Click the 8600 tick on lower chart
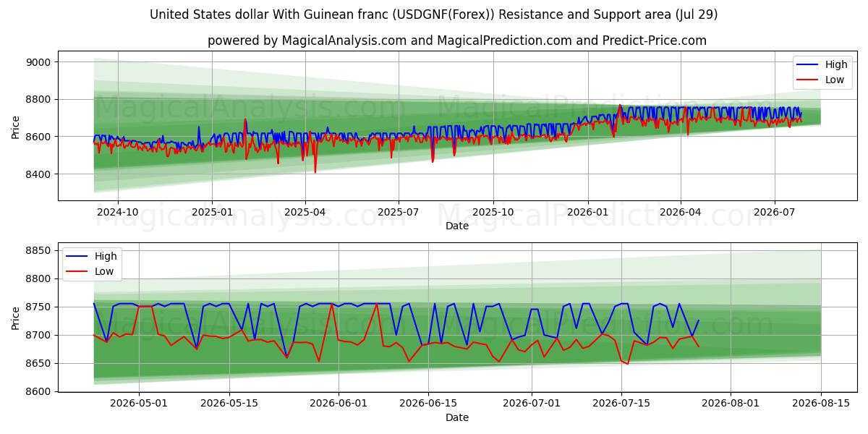868x434 pixels. point(38,392)
